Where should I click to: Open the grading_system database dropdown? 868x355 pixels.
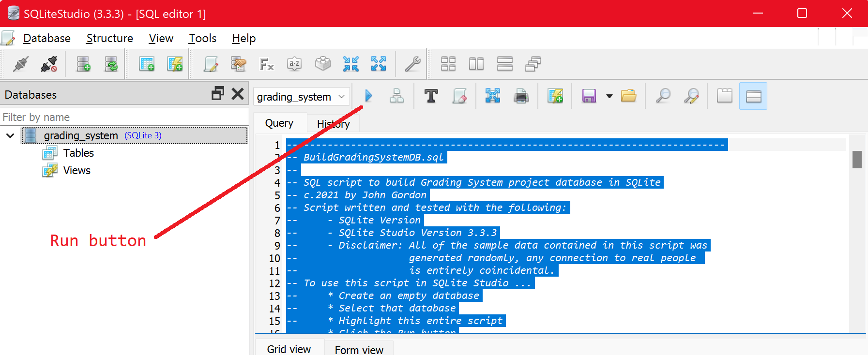coord(301,97)
